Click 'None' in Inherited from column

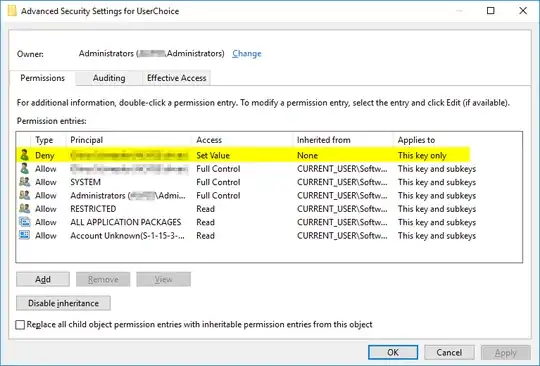tap(307, 156)
